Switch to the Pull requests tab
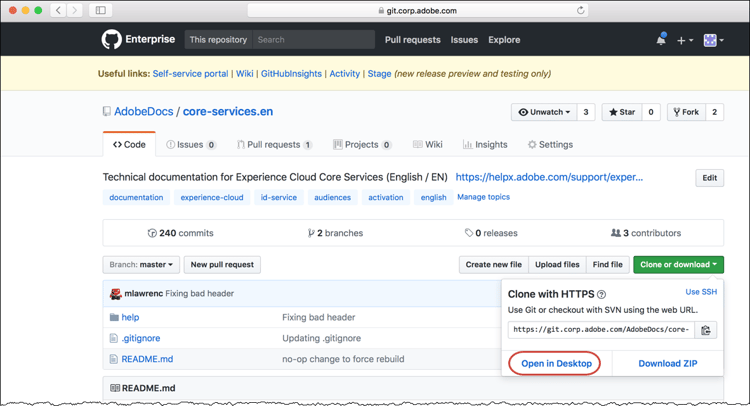 275,144
